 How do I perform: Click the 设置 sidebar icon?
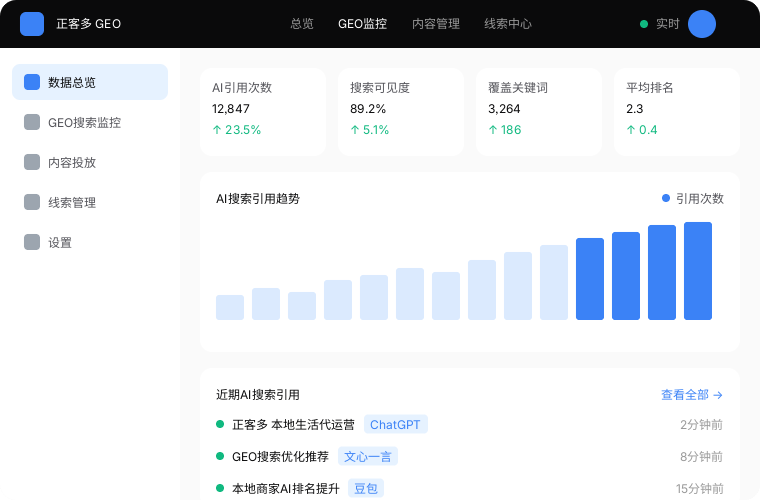tap(32, 242)
